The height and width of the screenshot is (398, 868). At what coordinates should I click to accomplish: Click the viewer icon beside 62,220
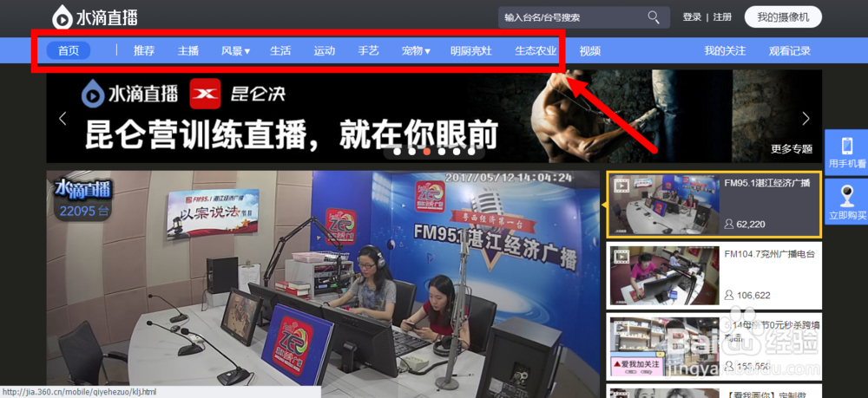click(x=729, y=224)
